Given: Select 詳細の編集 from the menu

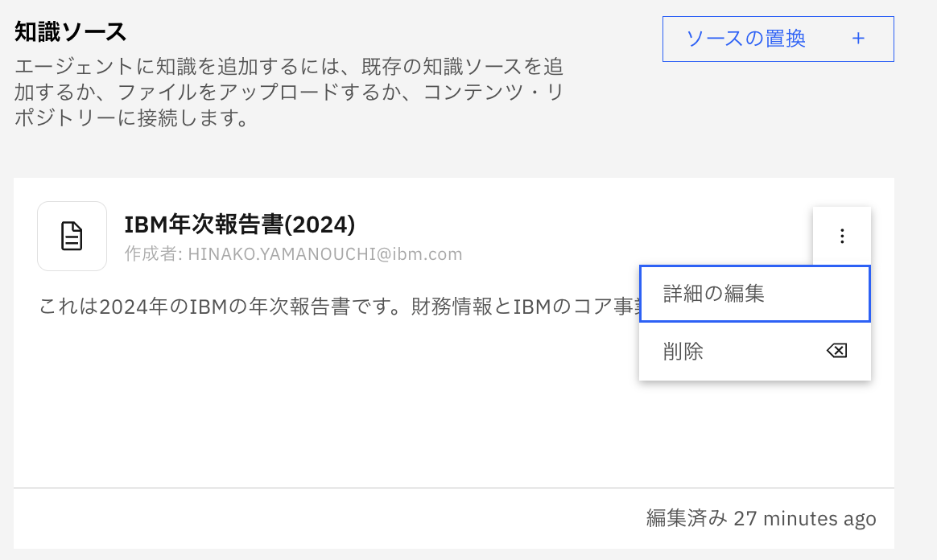Looking at the screenshot, I should (754, 294).
